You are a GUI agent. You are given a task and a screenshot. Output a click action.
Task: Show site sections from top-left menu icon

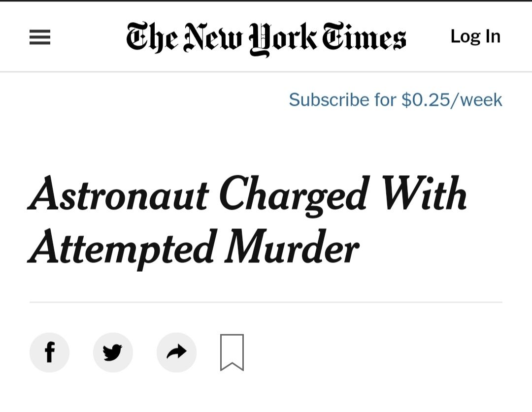tap(40, 37)
